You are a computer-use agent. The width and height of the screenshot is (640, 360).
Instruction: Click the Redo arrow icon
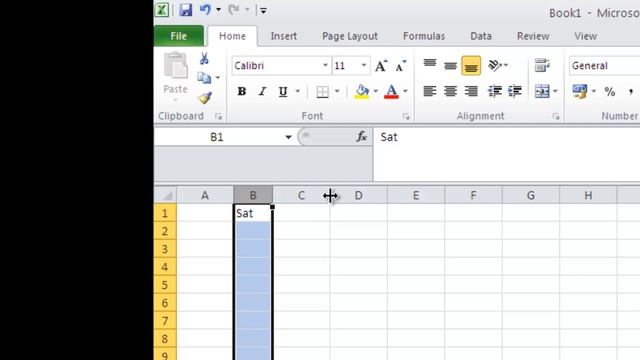click(x=234, y=9)
